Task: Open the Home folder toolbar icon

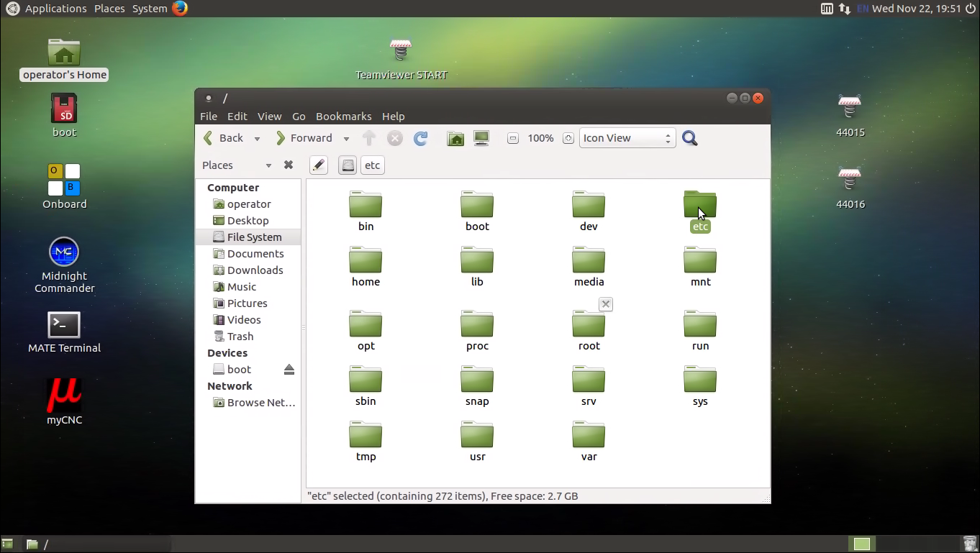Action: pyautogui.click(x=455, y=138)
